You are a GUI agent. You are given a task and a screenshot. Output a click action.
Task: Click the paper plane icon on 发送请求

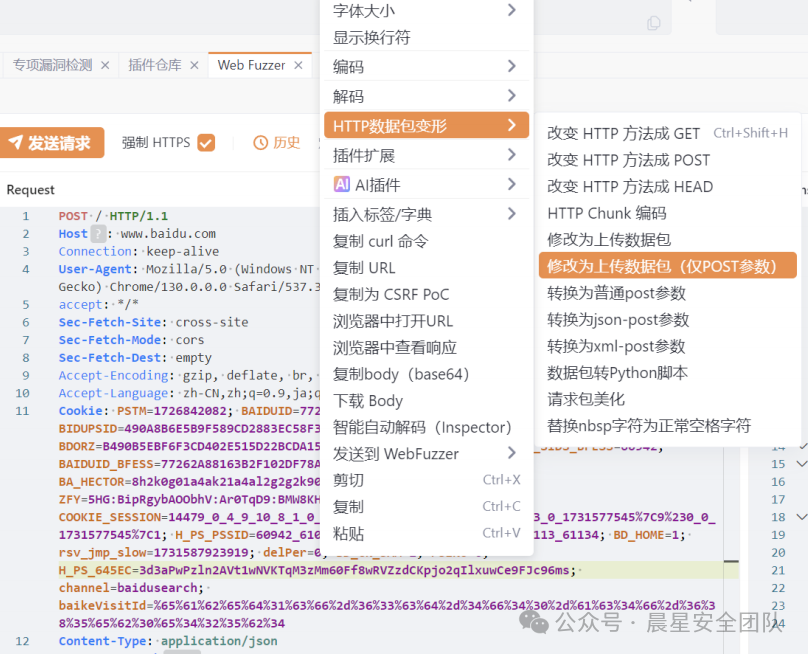pyautogui.click(x=16, y=143)
